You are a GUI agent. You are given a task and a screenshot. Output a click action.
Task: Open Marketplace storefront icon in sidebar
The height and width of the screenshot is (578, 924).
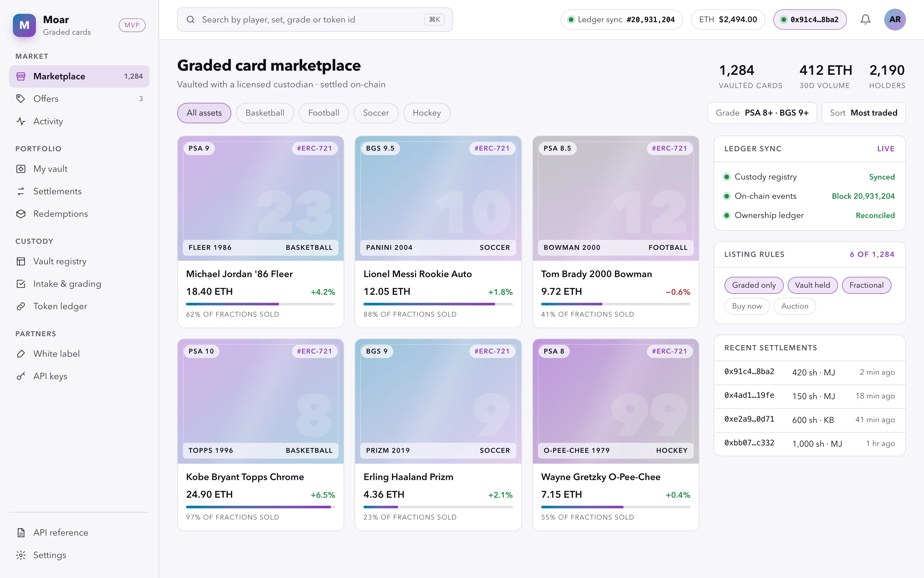[x=21, y=76]
